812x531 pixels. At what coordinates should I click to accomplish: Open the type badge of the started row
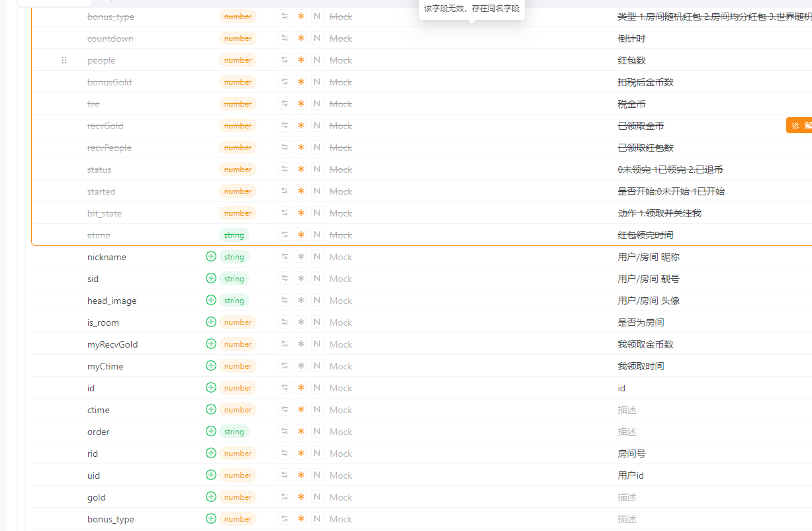coord(238,191)
